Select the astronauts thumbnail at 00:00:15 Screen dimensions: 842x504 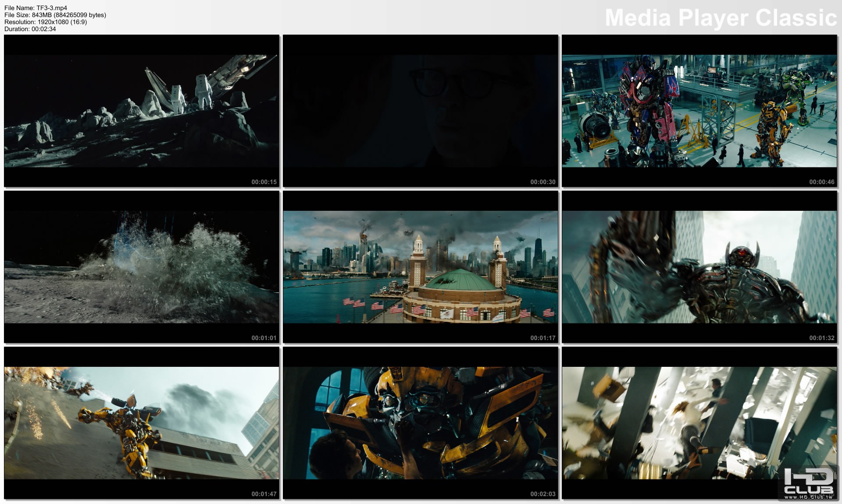click(x=142, y=111)
